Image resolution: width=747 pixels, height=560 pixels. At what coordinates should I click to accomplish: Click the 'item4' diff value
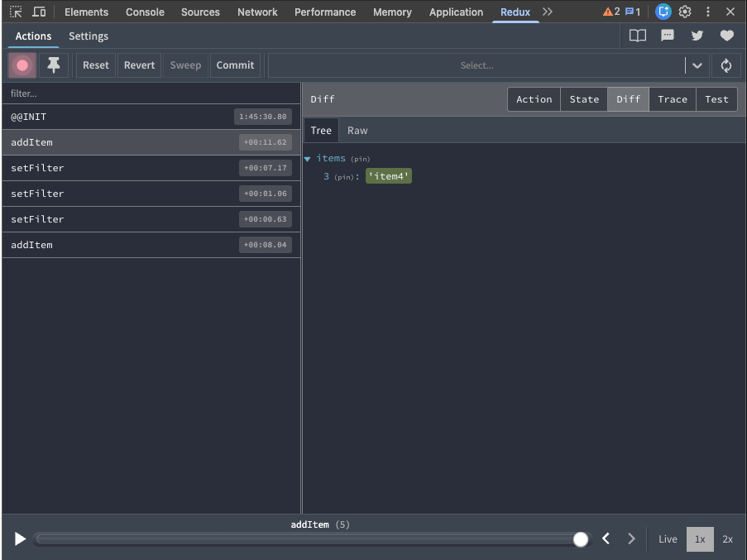389,176
